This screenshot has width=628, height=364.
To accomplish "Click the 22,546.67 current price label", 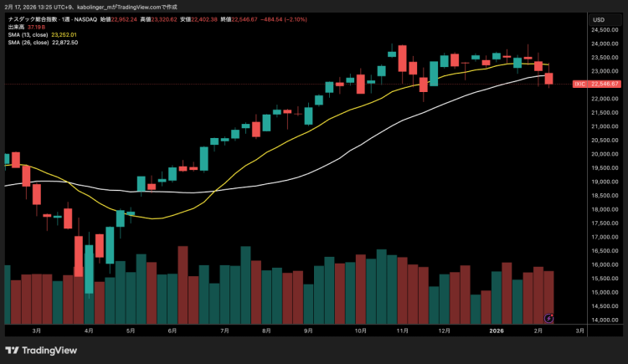I will click(605, 84).
